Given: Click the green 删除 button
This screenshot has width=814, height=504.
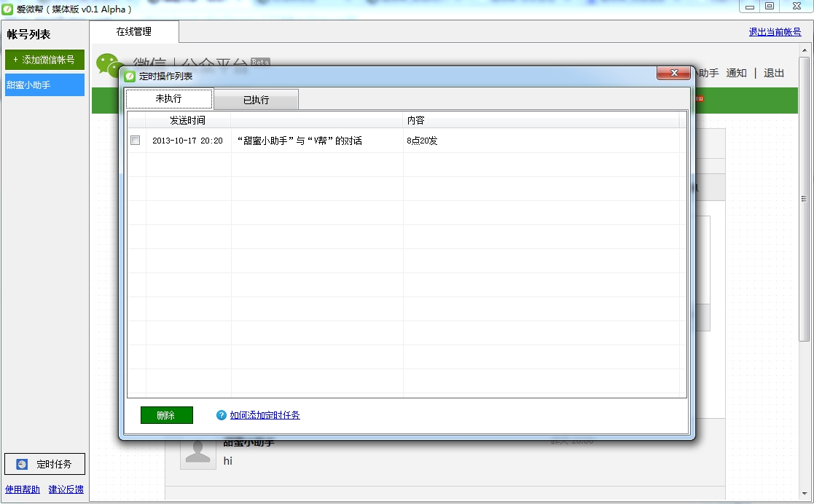Looking at the screenshot, I should [167, 415].
